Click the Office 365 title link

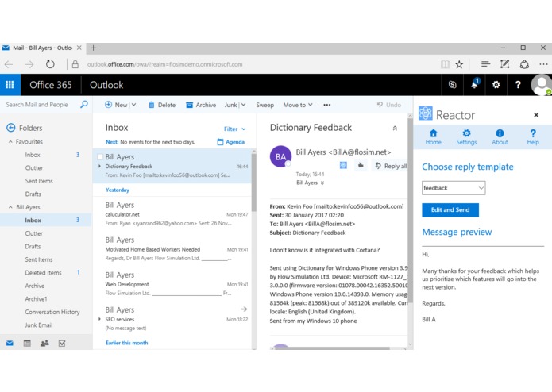pos(51,85)
